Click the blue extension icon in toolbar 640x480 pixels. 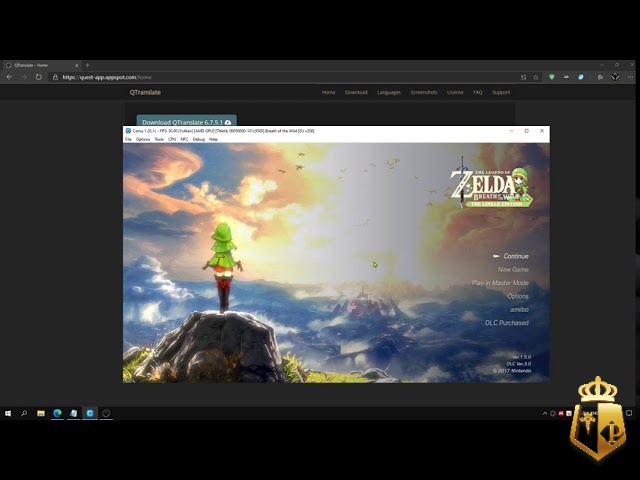[581, 77]
